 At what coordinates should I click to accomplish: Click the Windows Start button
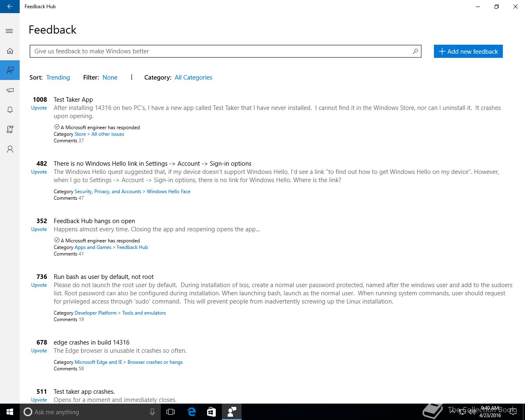10,412
